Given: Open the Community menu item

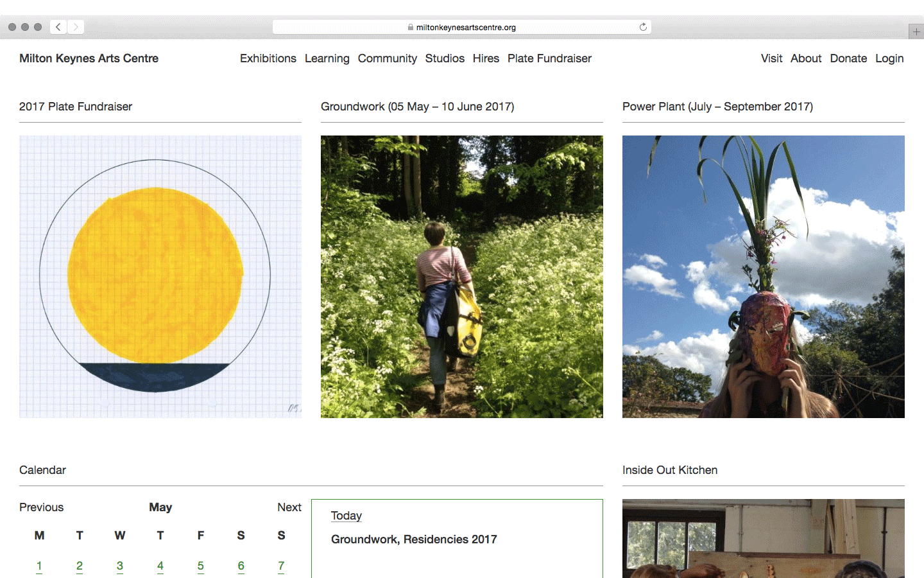Looking at the screenshot, I should [388, 58].
